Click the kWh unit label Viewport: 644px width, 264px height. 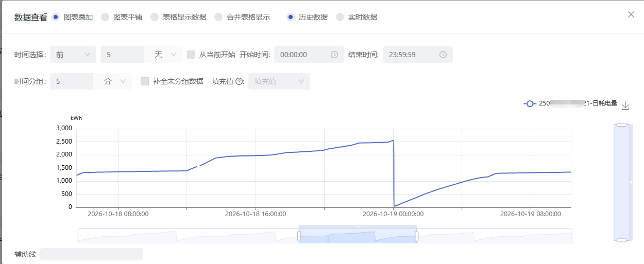coord(76,118)
